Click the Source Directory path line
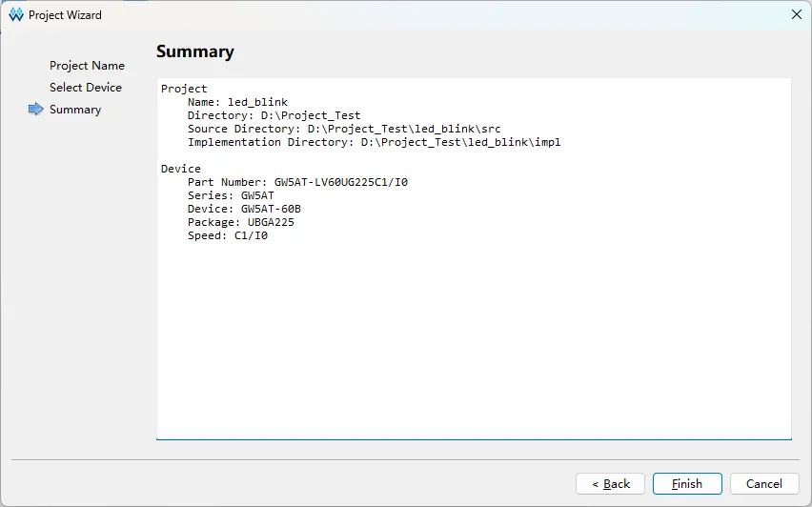 pyautogui.click(x=344, y=129)
